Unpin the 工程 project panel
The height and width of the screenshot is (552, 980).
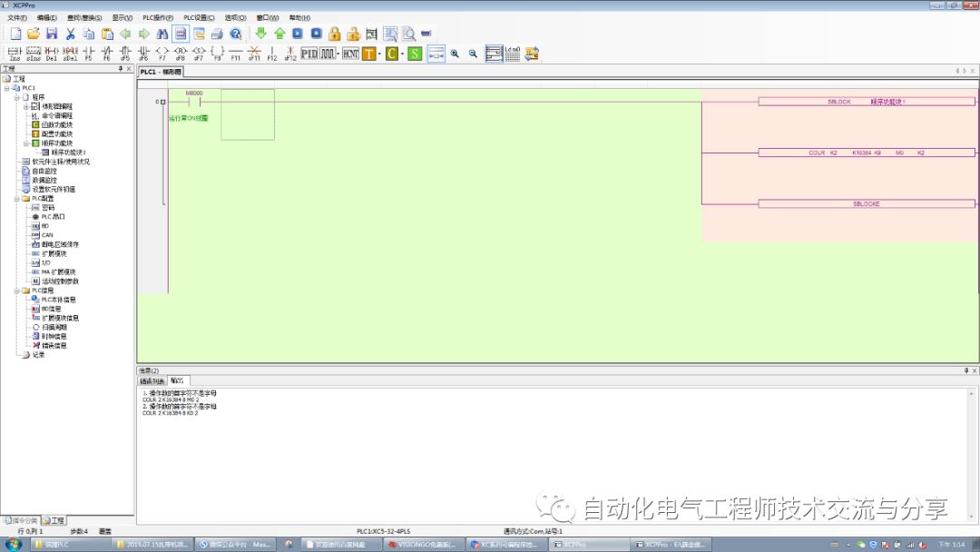pyautogui.click(x=122, y=67)
